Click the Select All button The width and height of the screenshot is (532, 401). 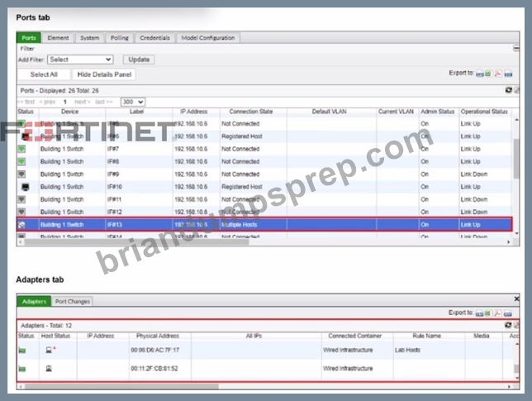(x=44, y=74)
